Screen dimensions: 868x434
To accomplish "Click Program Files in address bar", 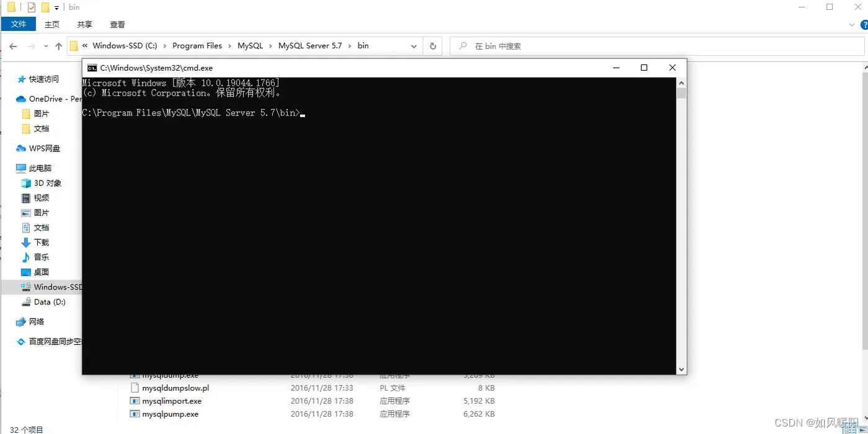I will (197, 46).
